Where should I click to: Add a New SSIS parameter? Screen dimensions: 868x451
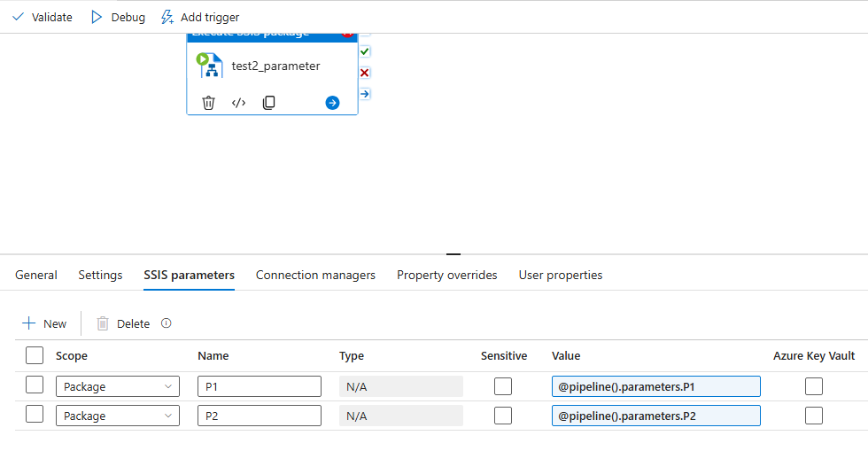(44, 323)
